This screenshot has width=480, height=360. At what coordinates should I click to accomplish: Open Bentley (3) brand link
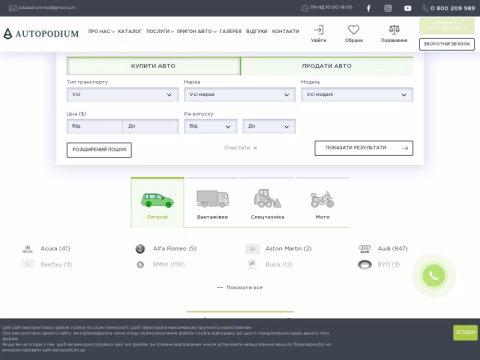tap(56, 265)
